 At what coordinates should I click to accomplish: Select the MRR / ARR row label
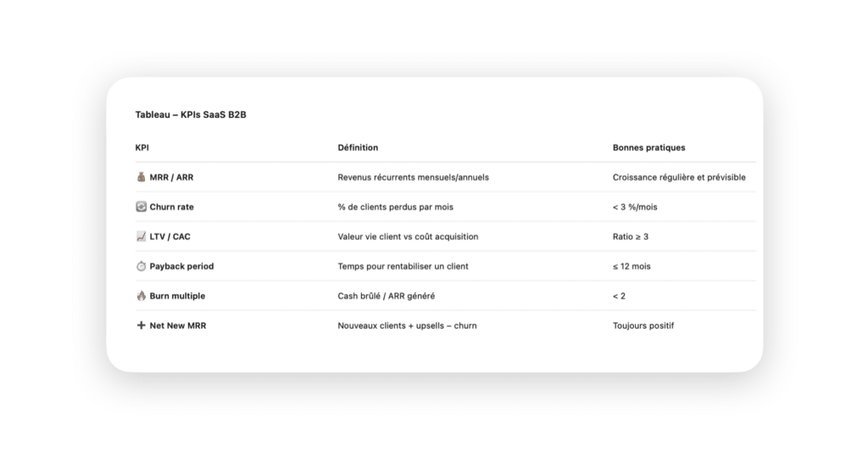point(171,177)
